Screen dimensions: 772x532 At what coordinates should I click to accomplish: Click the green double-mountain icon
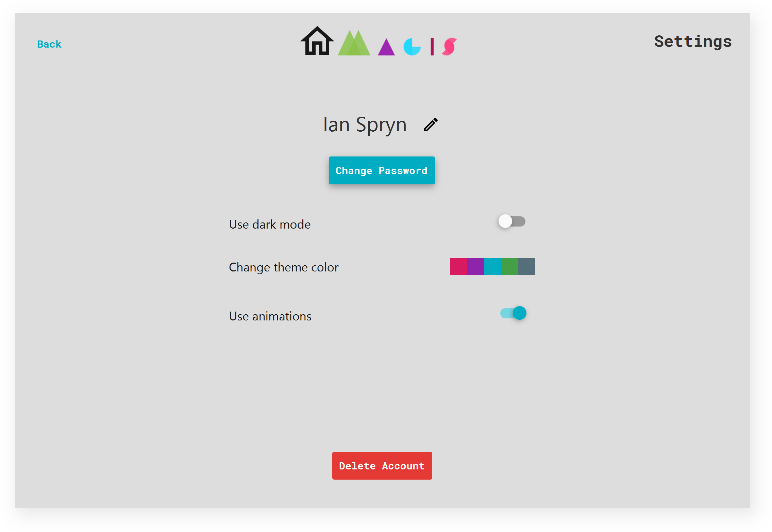(354, 43)
